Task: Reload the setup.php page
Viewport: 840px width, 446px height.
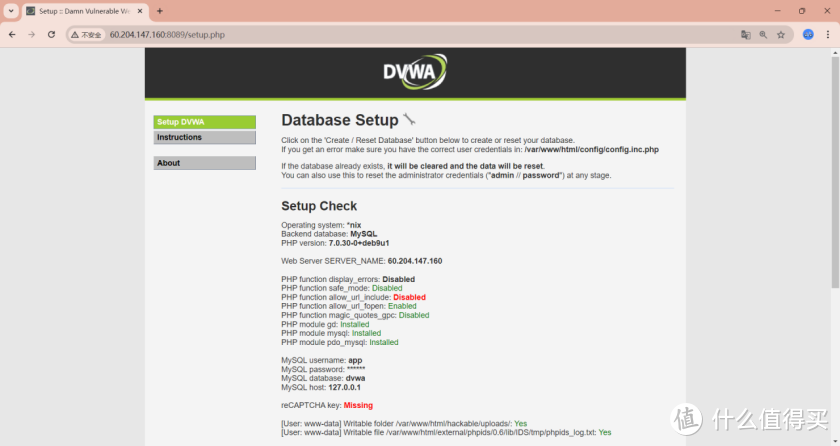Action: click(x=52, y=34)
